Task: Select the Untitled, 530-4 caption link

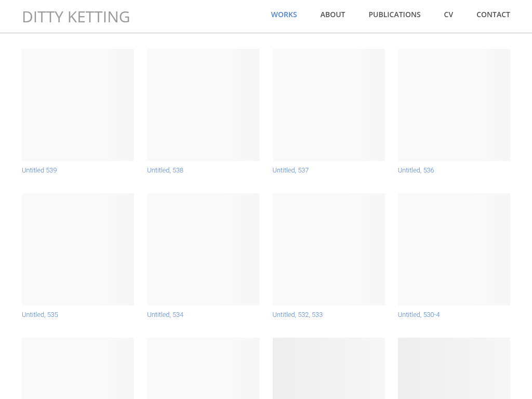Action: 419,315
